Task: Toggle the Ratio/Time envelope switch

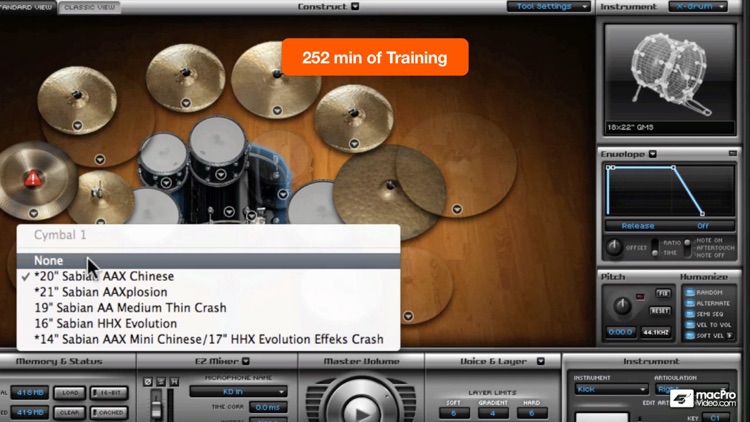Action: (x=655, y=248)
